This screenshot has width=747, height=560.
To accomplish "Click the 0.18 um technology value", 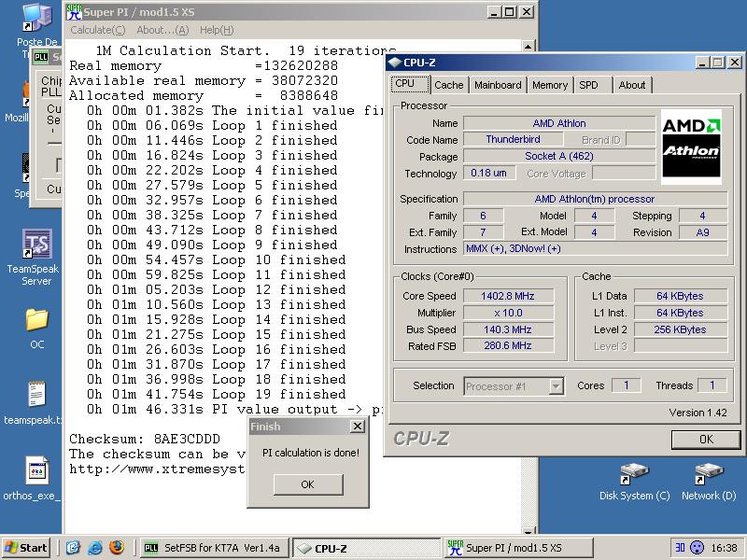I will coord(488,173).
